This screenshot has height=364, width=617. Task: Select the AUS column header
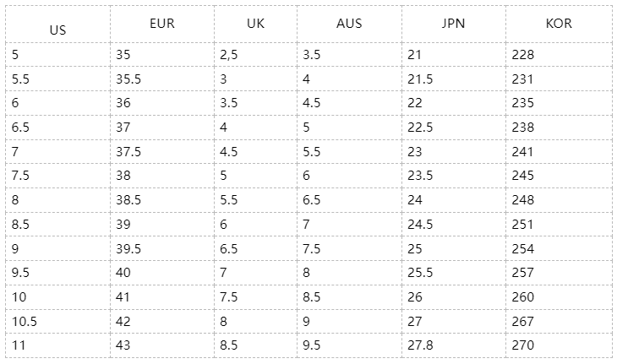349,24
